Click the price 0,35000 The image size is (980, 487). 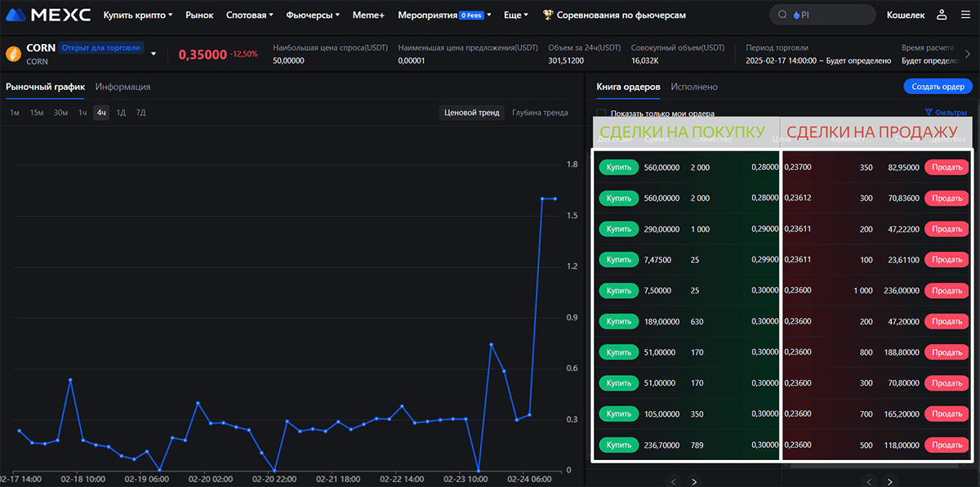click(x=203, y=54)
